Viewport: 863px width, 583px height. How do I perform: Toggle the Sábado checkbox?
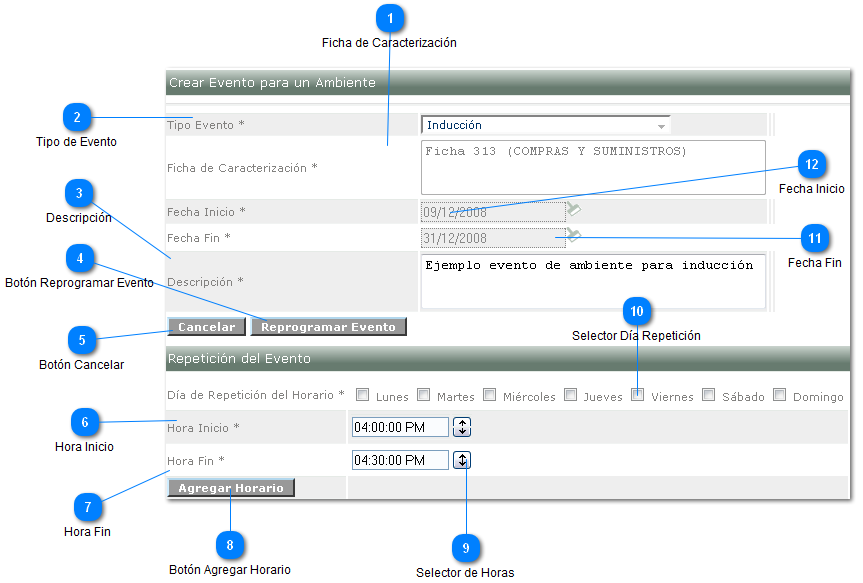pyautogui.click(x=708, y=395)
